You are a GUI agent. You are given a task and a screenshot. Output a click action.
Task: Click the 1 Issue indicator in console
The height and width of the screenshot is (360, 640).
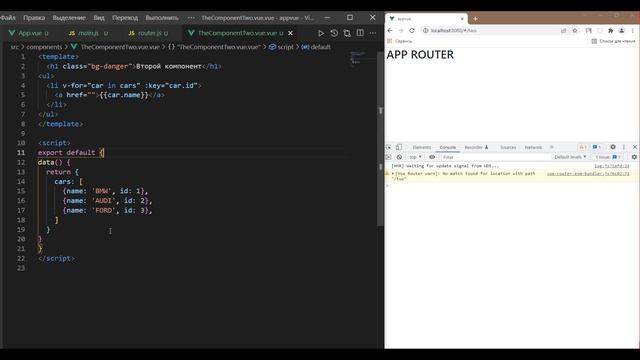click(608, 157)
